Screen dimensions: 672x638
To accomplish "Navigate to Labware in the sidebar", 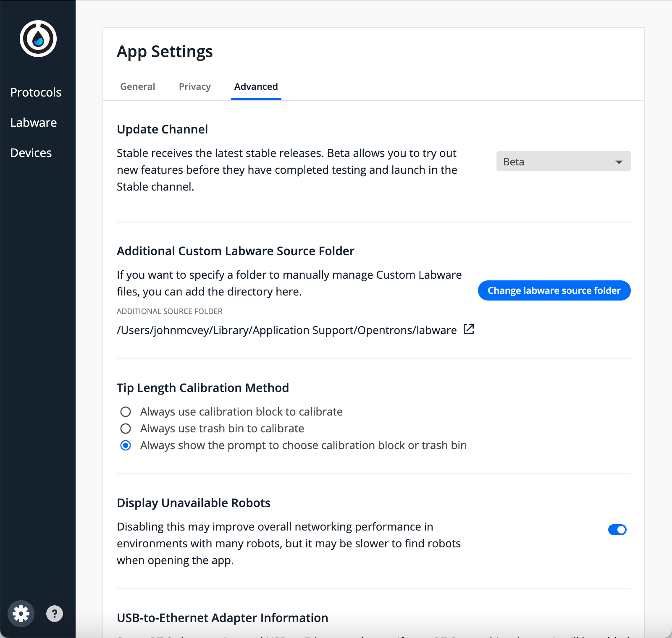I will tap(34, 123).
